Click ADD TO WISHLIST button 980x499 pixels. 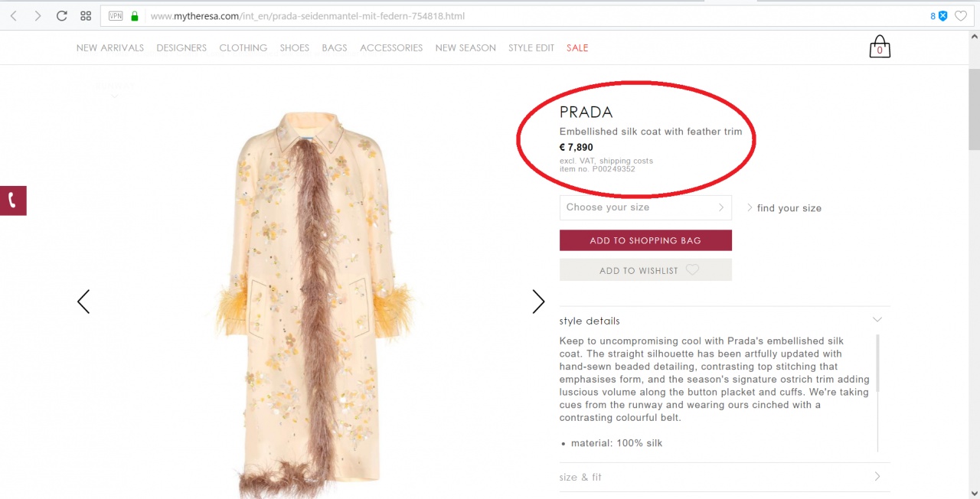coord(645,270)
